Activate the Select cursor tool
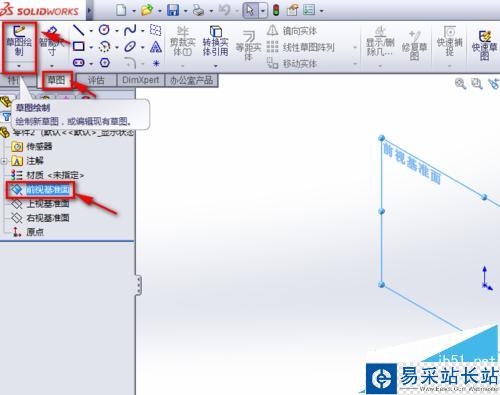500x395 pixels. coord(250,10)
